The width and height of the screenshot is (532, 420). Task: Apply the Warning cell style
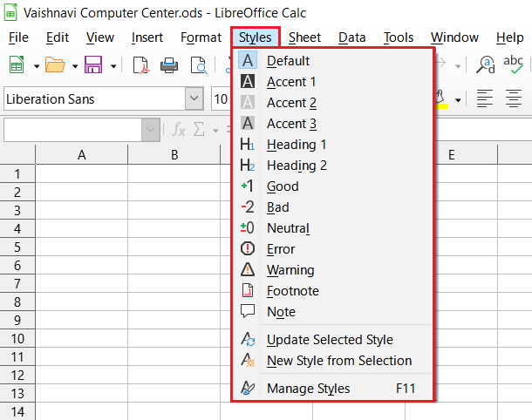(x=332, y=270)
